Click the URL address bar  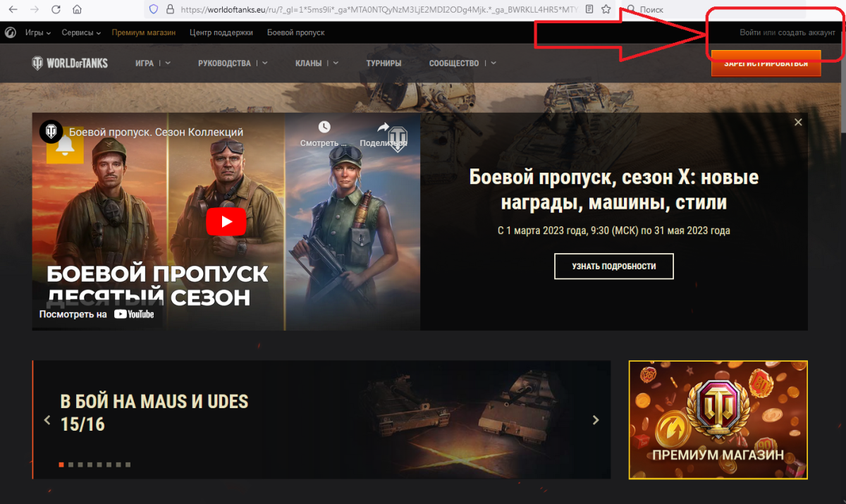[381, 9]
